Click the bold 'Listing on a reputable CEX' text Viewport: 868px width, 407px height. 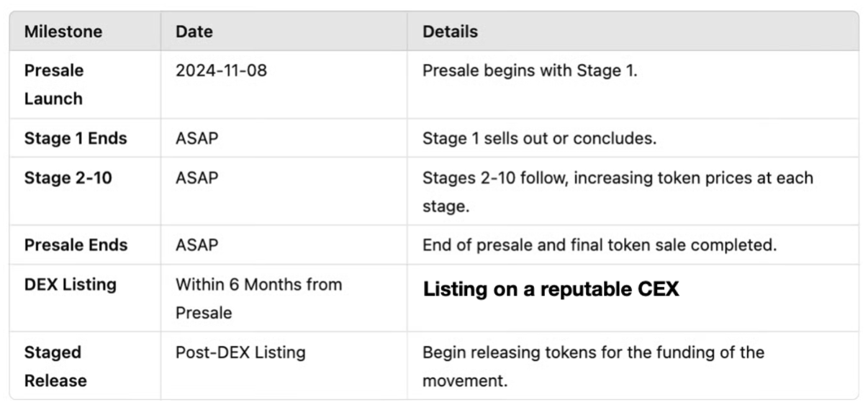coord(551,289)
